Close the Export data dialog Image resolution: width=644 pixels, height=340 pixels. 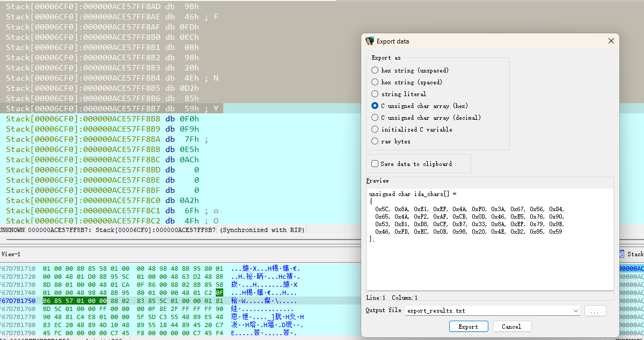[x=611, y=41]
